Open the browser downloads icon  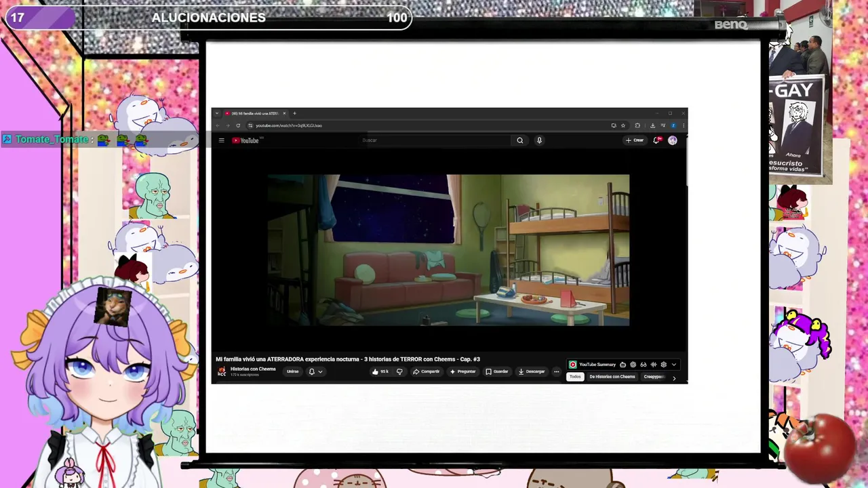point(652,125)
